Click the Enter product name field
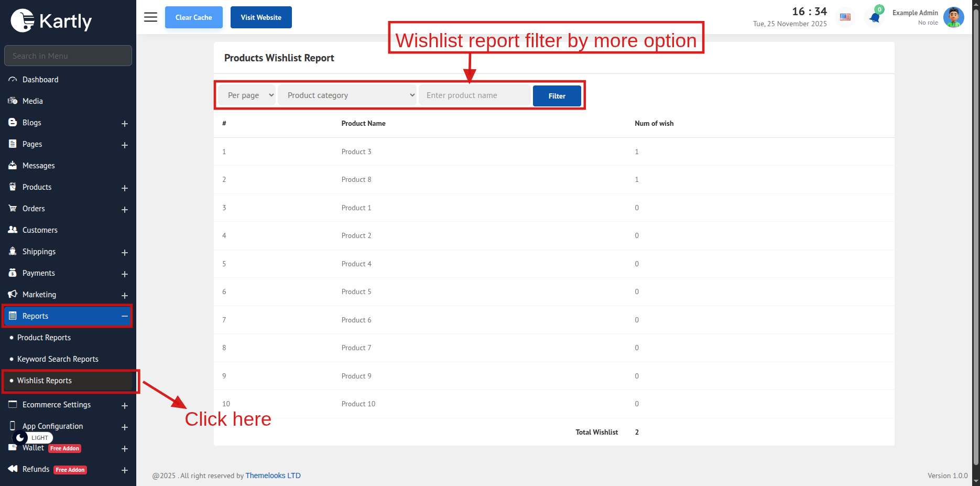The height and width of the screenshot is (486, 980). coord(475,95)
